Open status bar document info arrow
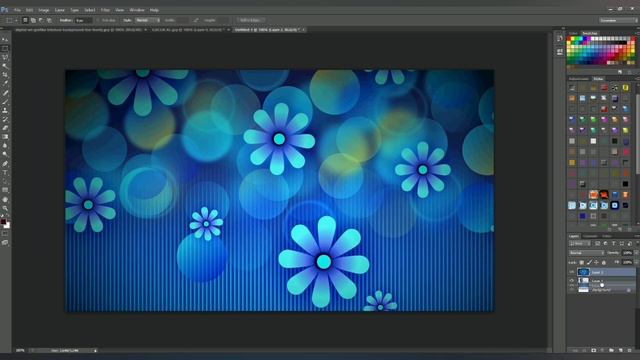Screen dimensions: 640x360 pyautogui.click(x=95, y=350)
